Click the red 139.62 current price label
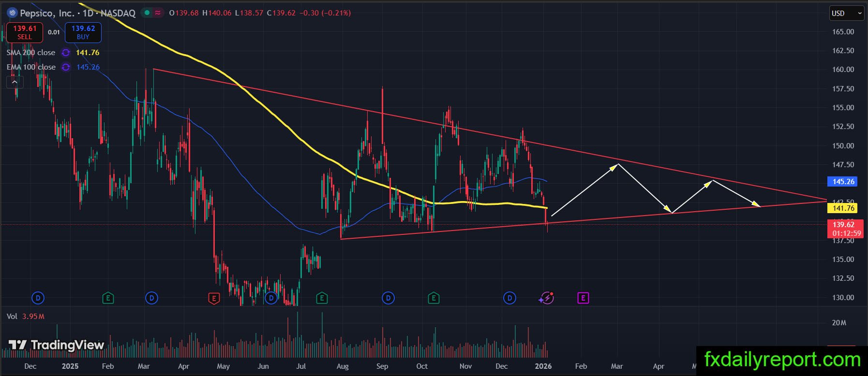 point(846,229)
